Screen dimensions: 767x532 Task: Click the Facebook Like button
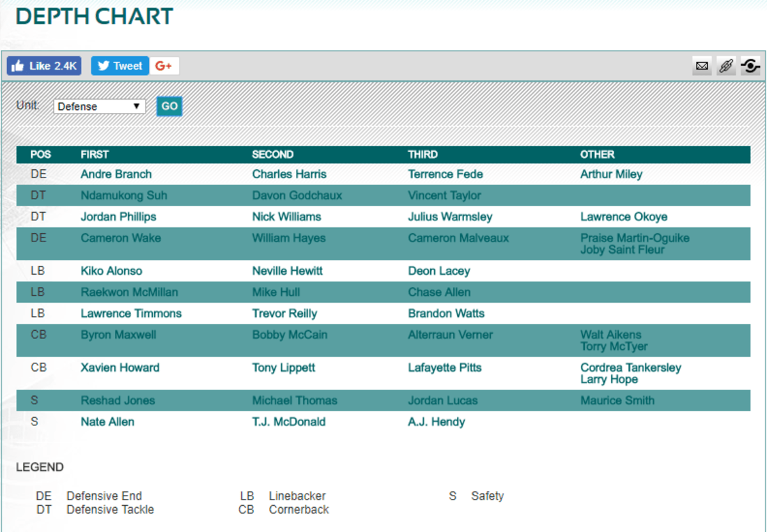pos(44,66)
